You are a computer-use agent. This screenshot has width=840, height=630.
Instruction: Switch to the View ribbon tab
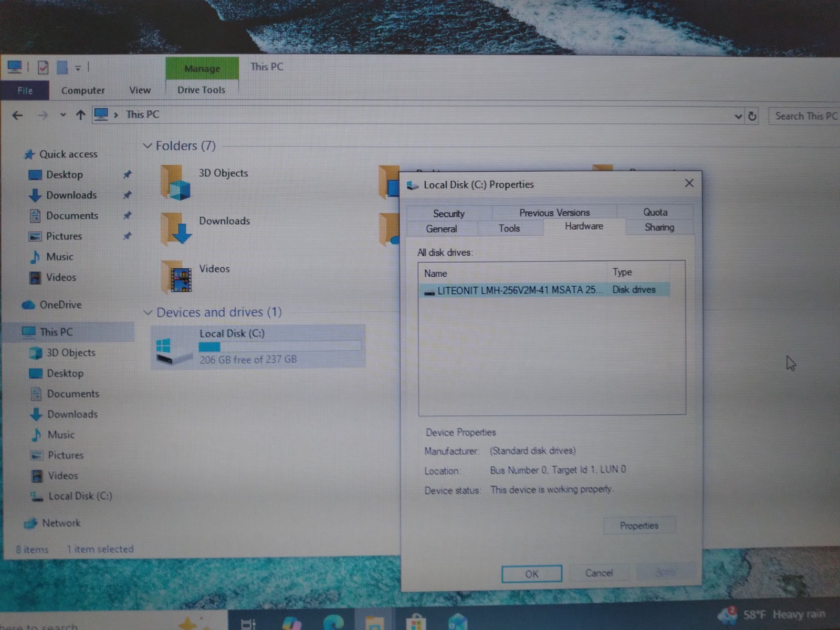pyautogui.click(x=140, y=90)
